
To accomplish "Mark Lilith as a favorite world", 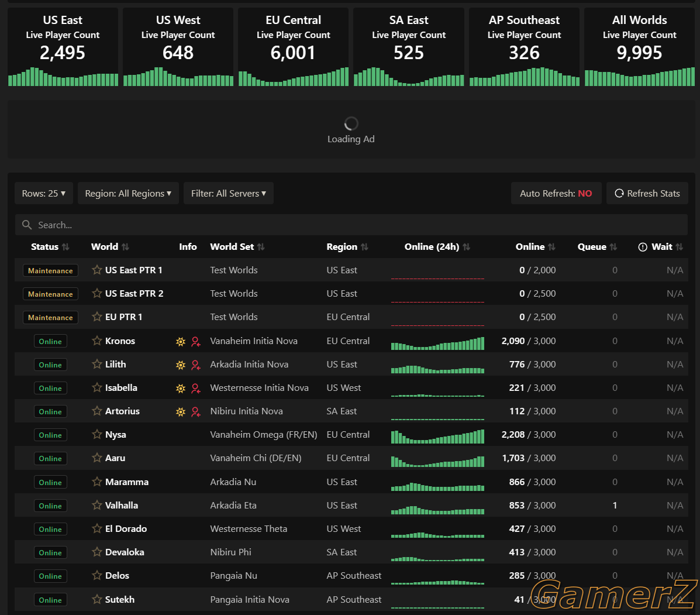I will (x=97, y=364).
